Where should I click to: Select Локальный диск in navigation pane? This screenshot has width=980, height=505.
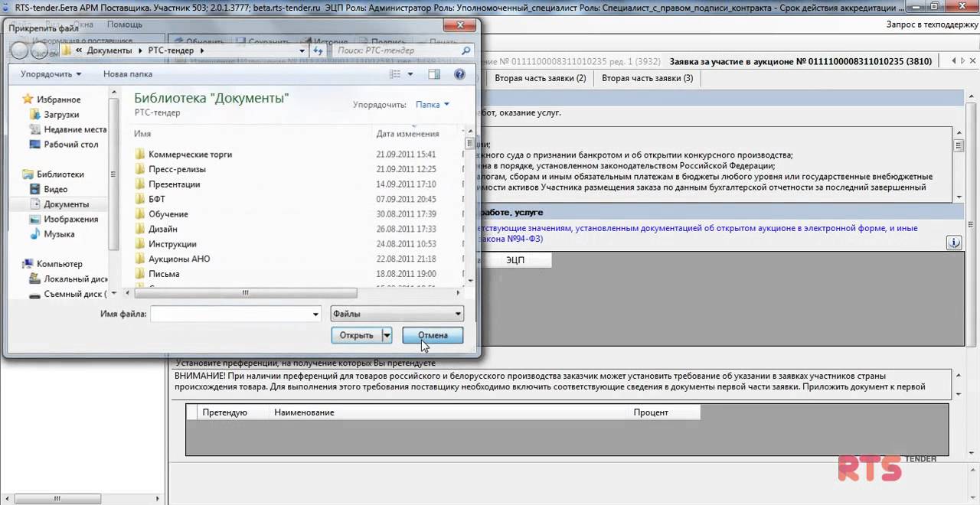tap(75, 279)
